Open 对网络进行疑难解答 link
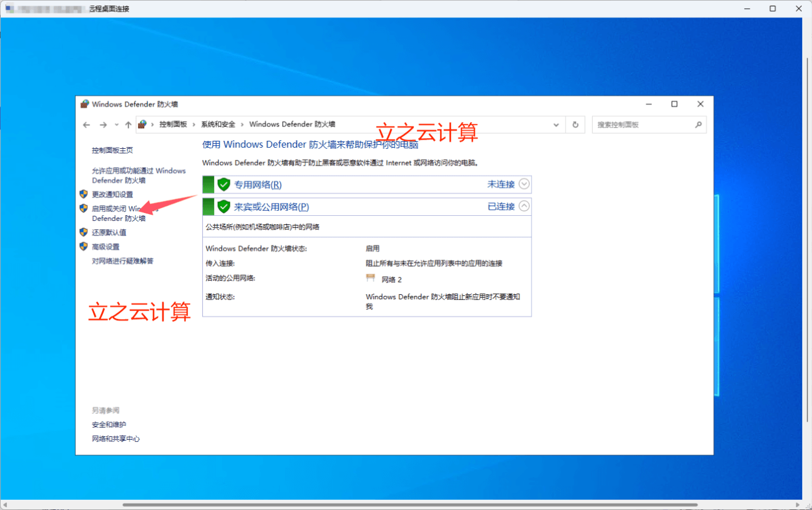 coord(123,261)
